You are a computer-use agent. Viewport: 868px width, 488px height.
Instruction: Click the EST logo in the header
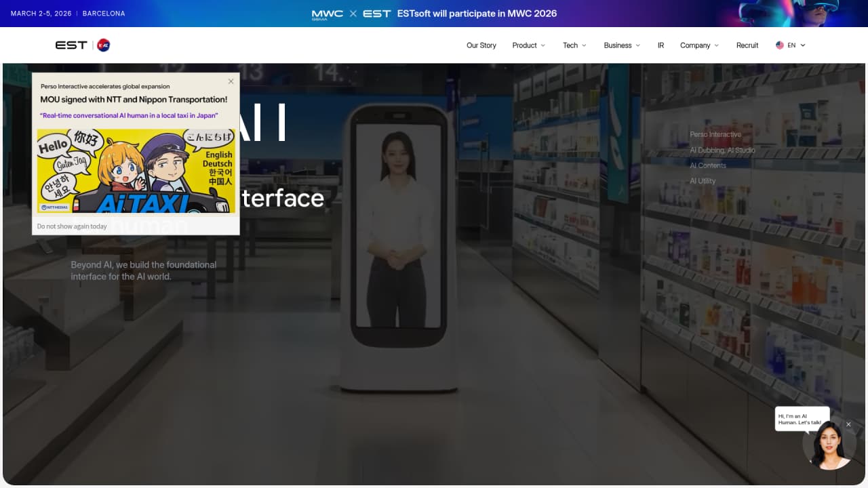click(71, 45)
